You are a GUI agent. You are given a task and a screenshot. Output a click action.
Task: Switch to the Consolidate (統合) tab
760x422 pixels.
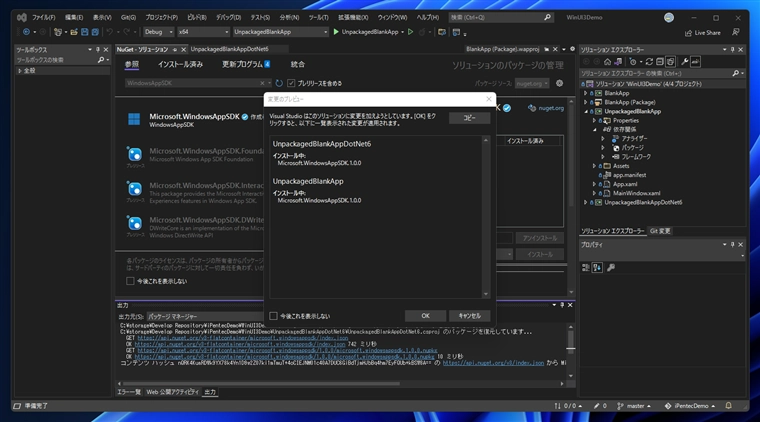tap(298, 64)
